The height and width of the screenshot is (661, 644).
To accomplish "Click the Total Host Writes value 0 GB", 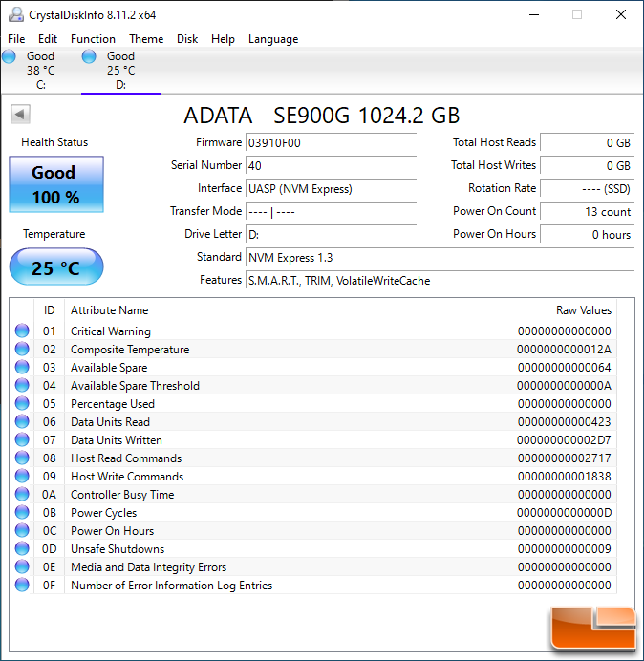I will (587, 165).
